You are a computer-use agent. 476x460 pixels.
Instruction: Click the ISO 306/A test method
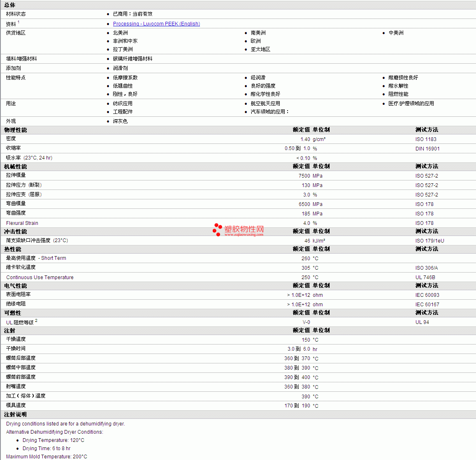click(x=427, y=268)
